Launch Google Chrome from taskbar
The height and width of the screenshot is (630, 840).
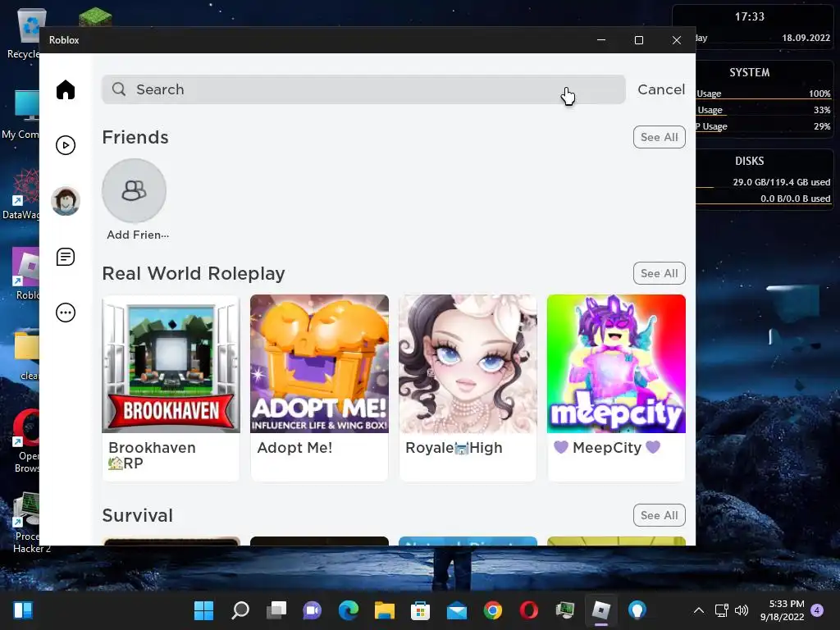(493, 610)
